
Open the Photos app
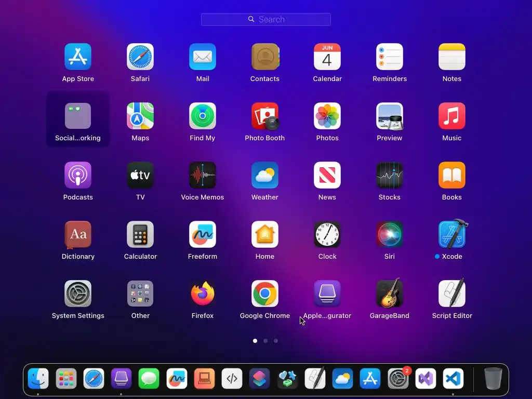(327, 116)
